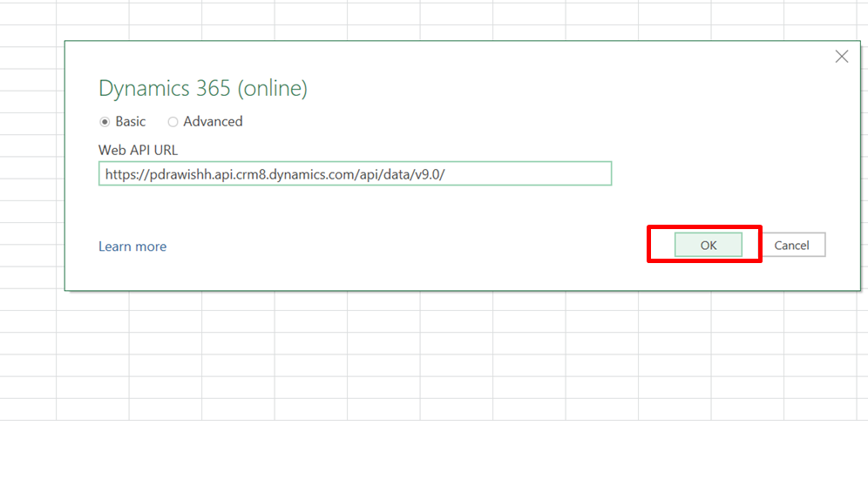
Task: Click the 'Advanced' option label text
Action: pyautogui.click(x=213, y=122)
